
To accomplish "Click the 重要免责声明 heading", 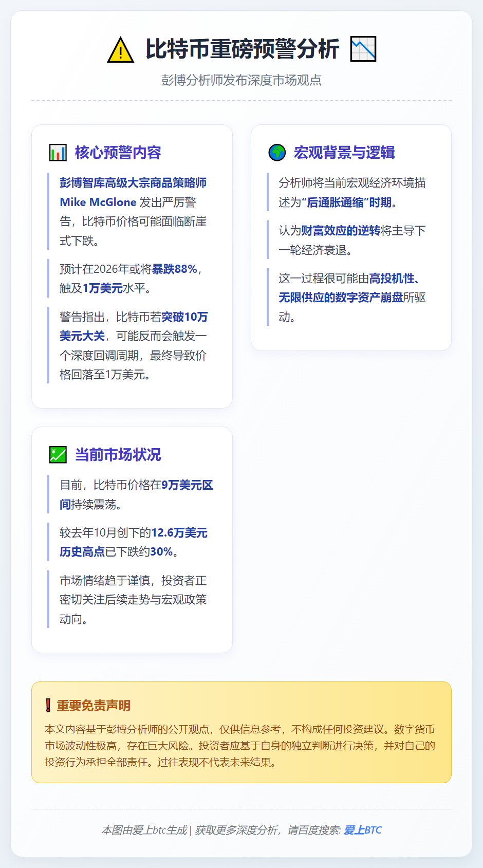I will 94,706.
